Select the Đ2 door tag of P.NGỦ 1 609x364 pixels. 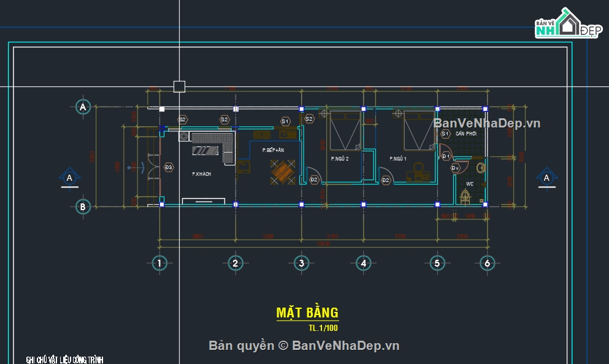385,180
